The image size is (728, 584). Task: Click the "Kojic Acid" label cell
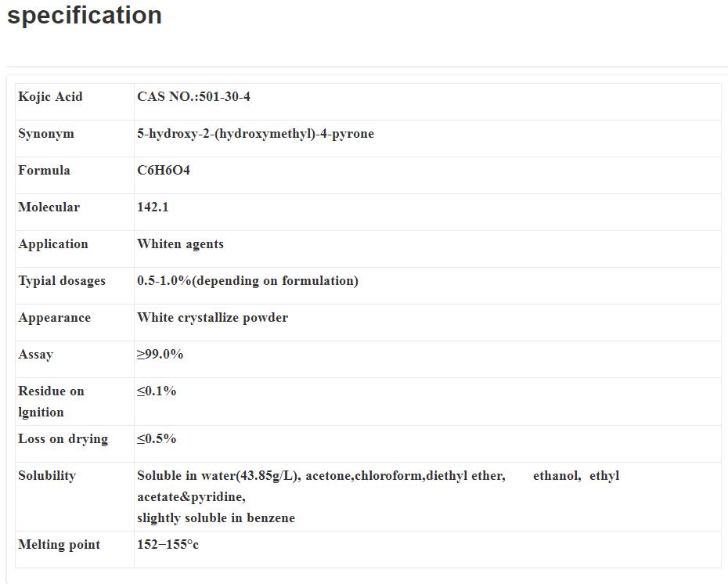50,97
